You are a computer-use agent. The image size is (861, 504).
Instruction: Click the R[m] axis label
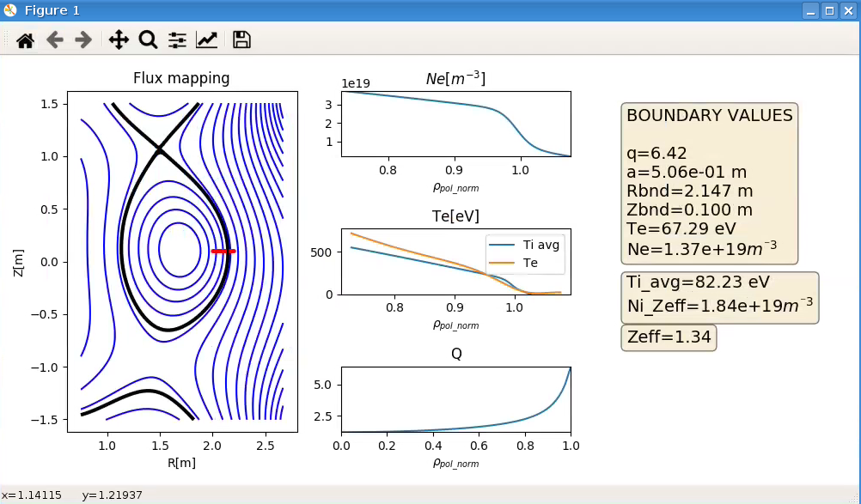(182, 462)
